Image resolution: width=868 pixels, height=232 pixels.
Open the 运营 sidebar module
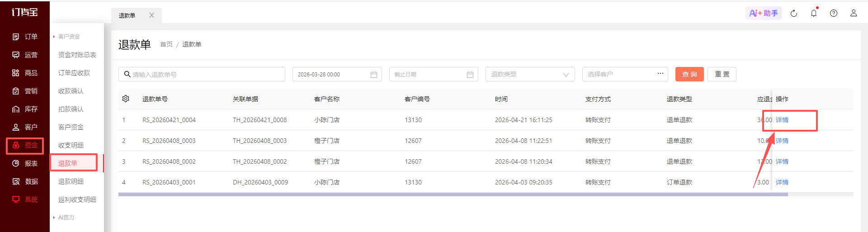[25, 55]
